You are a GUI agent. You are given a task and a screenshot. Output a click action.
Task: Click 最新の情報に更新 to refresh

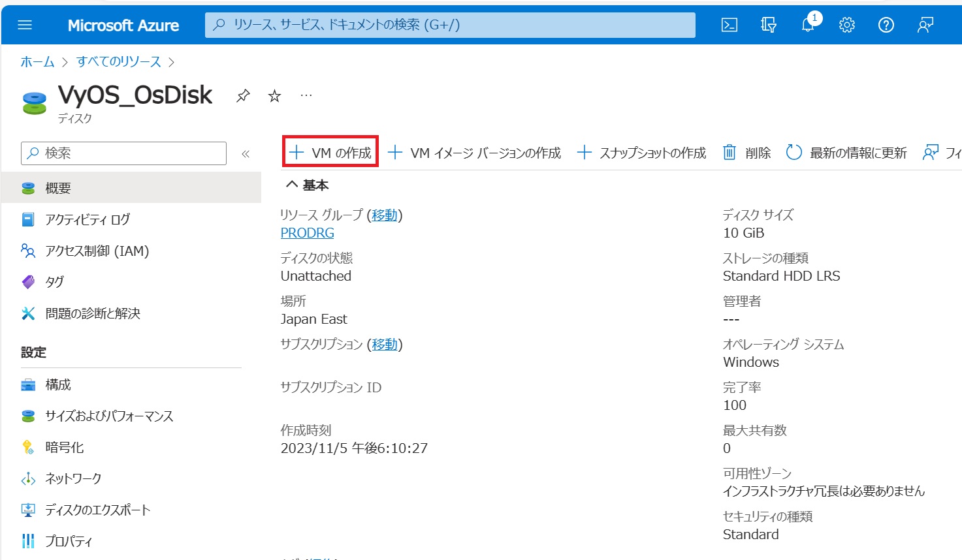pos(846,153)
